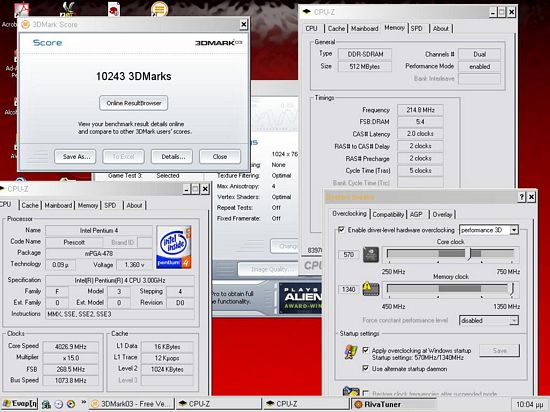
Task: Select the Mainboard tab in the CPU-Z processor window
Action: [x=58, y=205]
